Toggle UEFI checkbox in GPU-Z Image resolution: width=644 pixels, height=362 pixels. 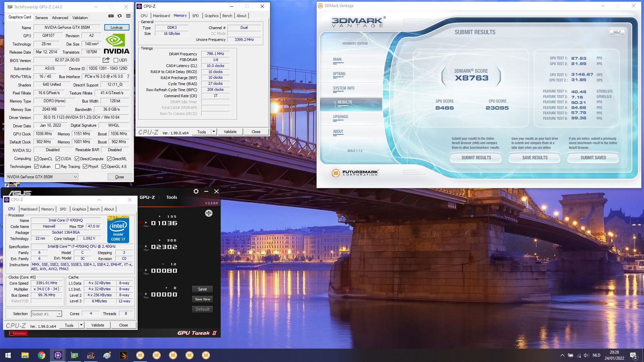coord(116,60)
